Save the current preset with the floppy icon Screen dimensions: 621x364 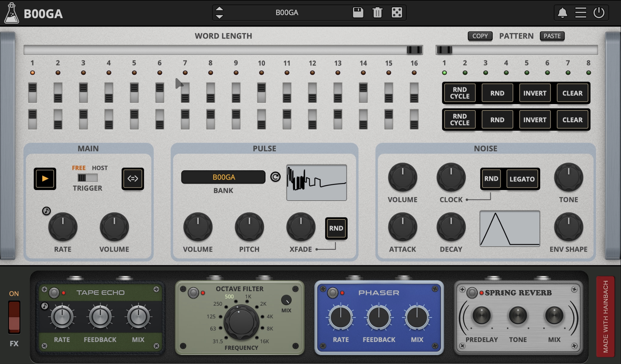pos(358,13)
